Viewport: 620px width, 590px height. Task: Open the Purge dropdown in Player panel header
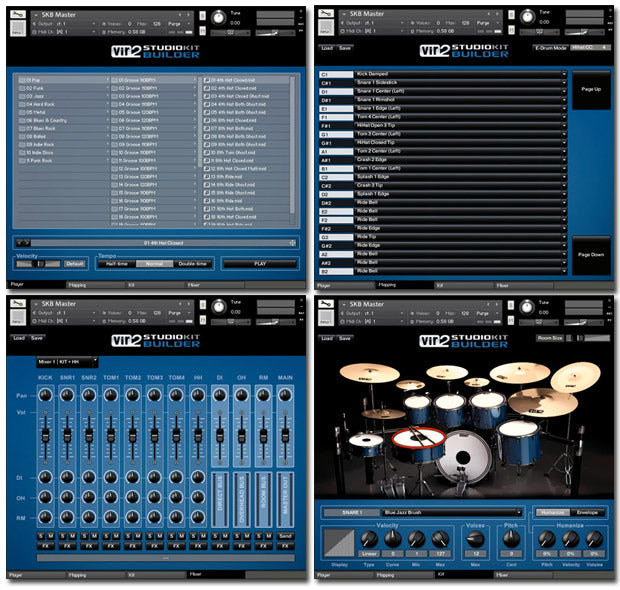(x=179, y=24)
